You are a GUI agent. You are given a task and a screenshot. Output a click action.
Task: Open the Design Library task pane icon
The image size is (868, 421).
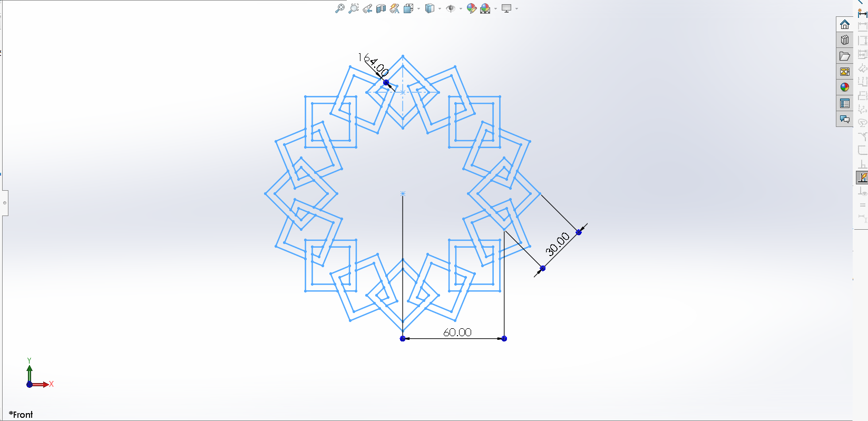click(844, 40)
